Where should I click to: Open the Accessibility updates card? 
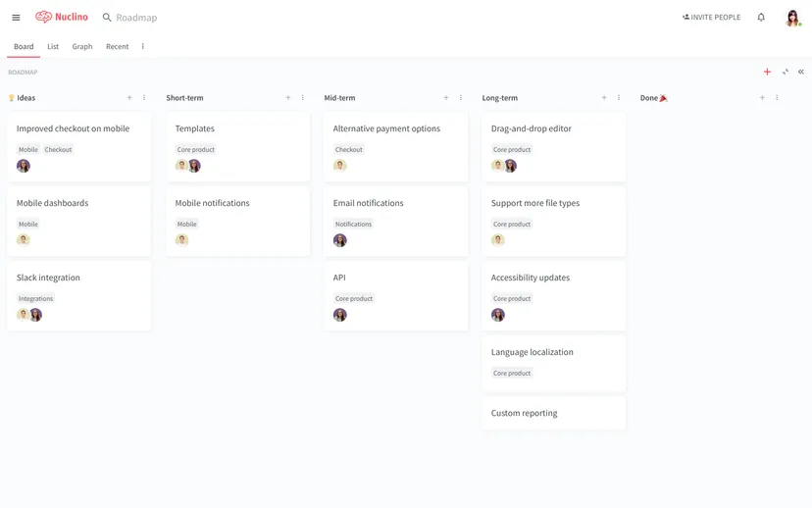553,296
